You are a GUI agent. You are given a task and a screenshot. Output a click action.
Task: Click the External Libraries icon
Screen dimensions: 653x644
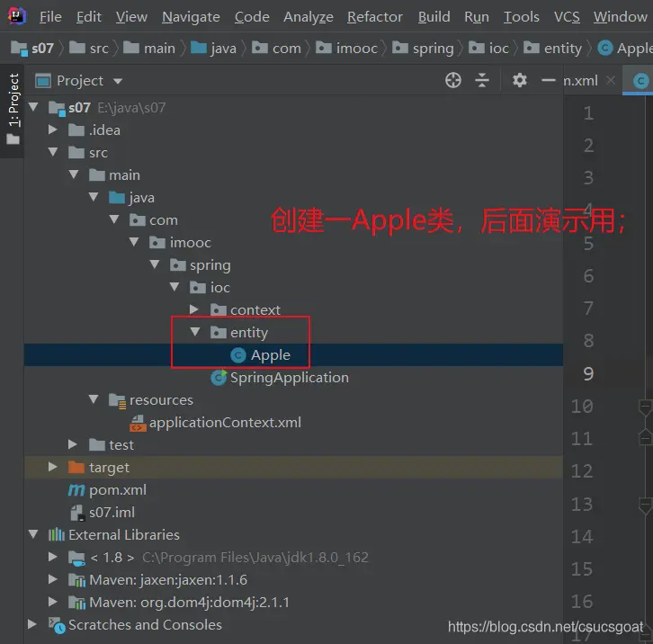(57, 534)
